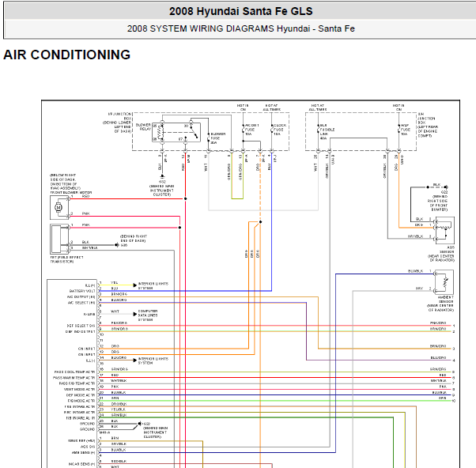Click the "M46-A" connector label

(105, 432)
